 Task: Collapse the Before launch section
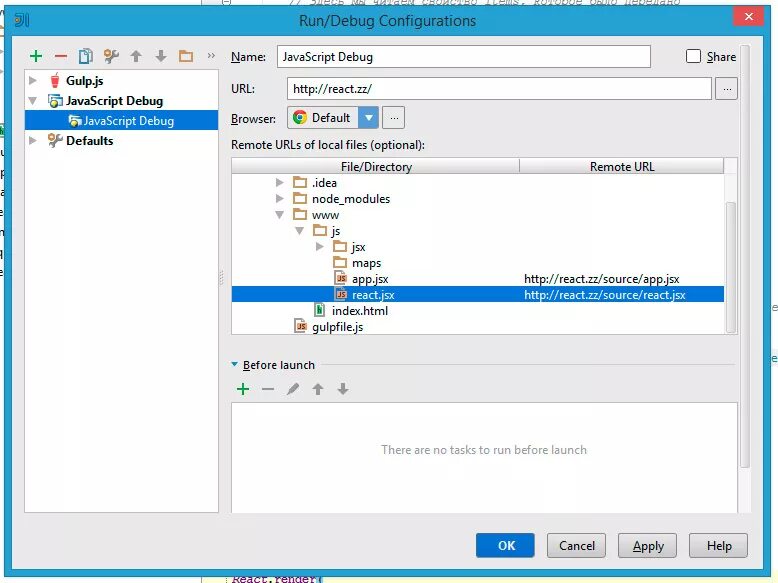tap(234, 364)
